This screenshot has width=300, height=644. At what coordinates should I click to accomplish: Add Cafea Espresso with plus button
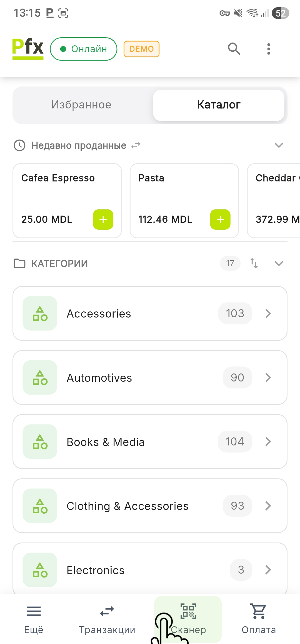pos(103,219)
